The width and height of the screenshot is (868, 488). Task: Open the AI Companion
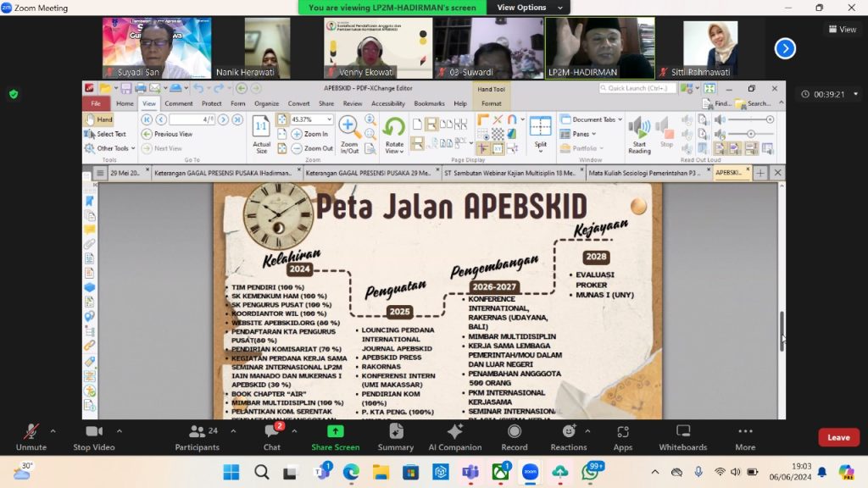pyautogui.click(x=455, y=437)
